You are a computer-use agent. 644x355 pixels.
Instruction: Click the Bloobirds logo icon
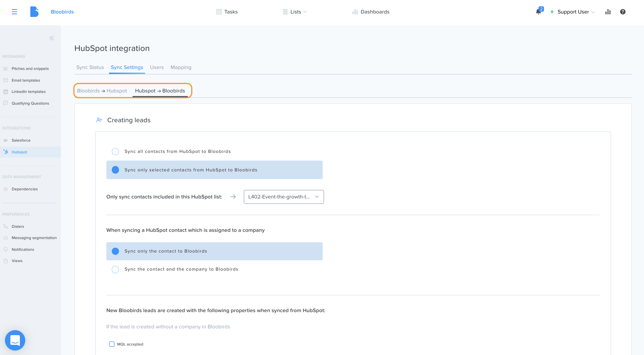point(34,12)
